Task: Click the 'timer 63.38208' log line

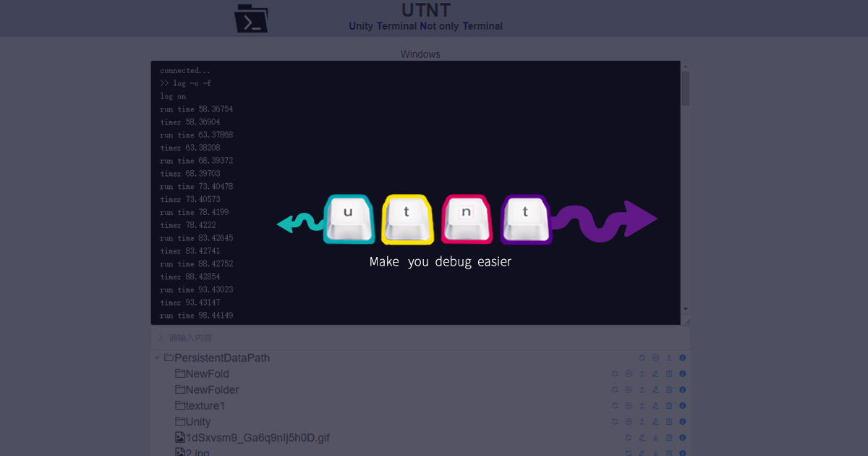Action: [x=190, y=148]
